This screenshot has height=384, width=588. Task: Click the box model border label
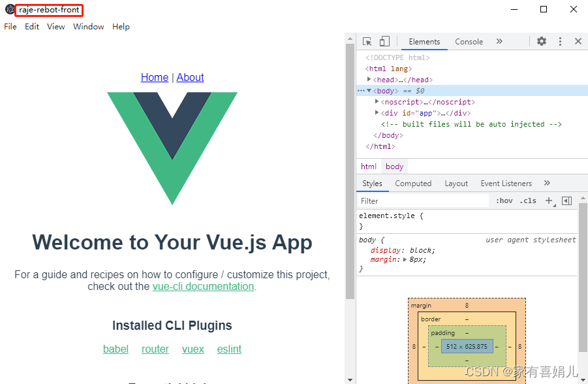pos(431,319)
